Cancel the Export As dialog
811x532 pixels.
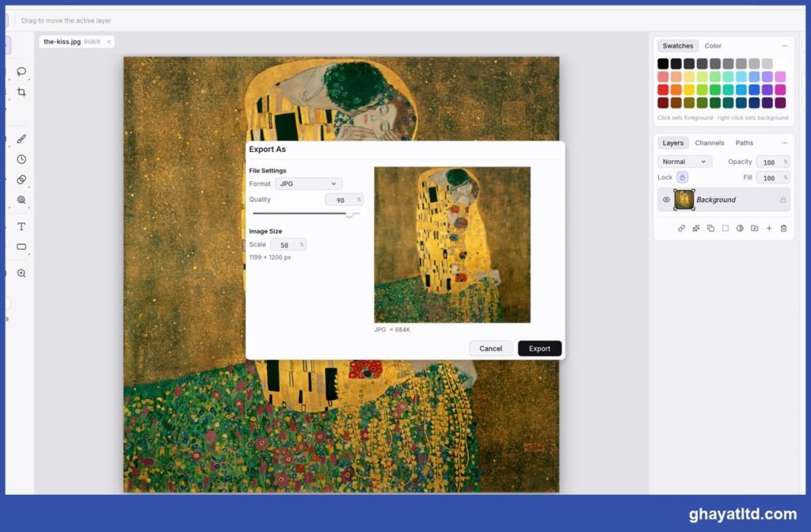pos(490,348)
